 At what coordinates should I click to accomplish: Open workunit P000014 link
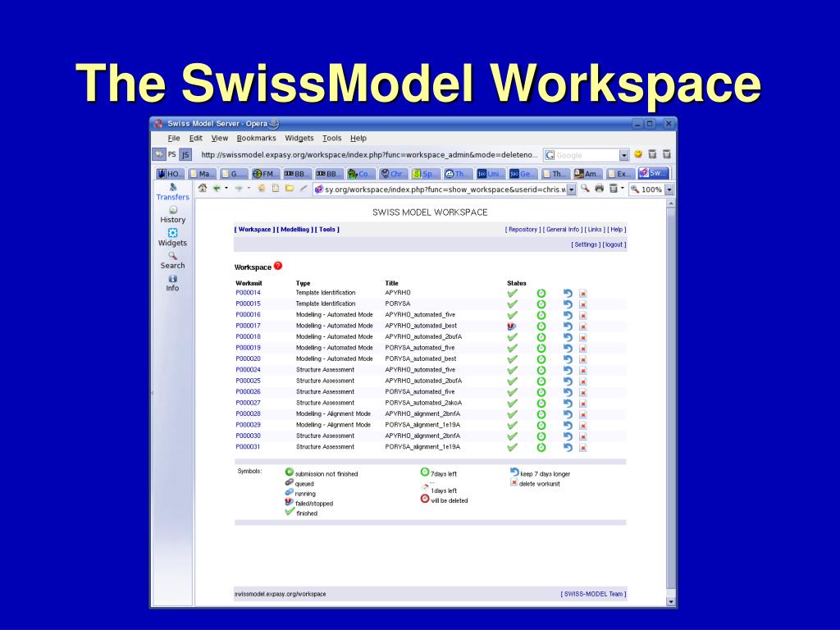click(248, 293)
